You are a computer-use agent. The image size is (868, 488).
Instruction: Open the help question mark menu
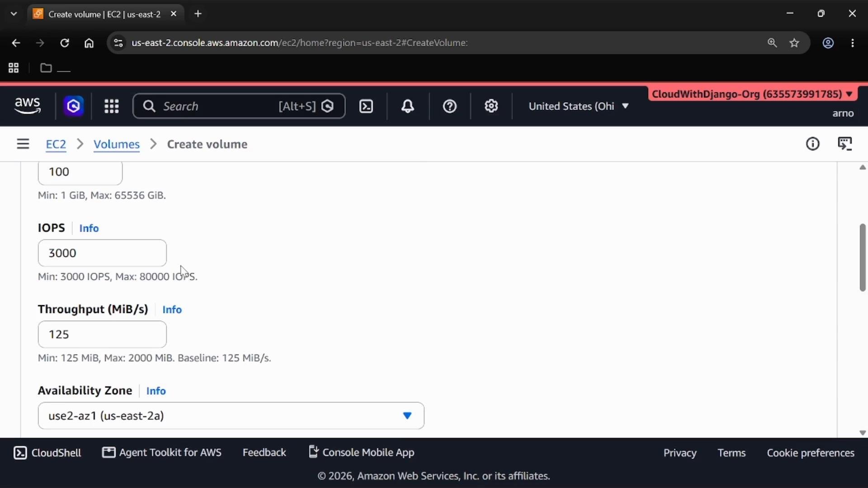click(449, 106)
